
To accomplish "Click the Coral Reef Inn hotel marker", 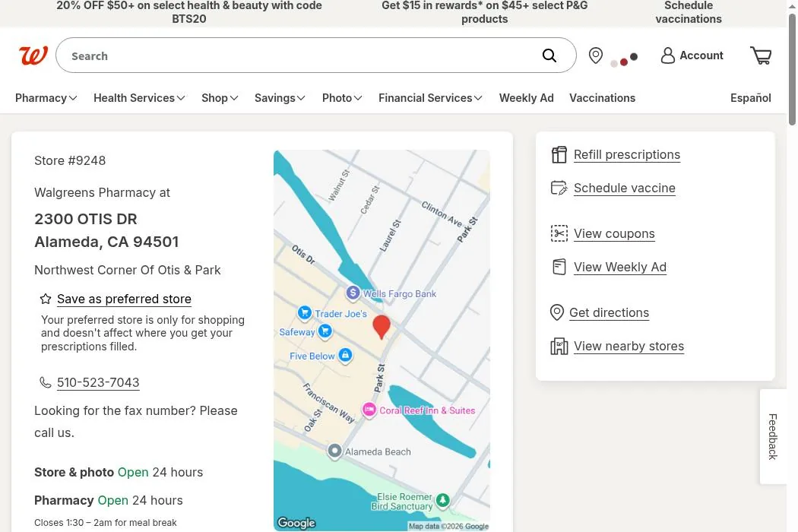I will coord(369,410).
